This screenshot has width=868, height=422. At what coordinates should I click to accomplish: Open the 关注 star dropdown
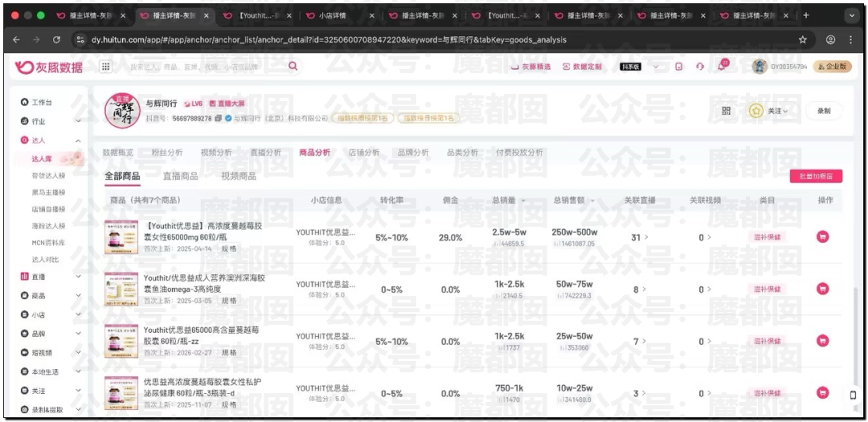click(x=769, y=111)
